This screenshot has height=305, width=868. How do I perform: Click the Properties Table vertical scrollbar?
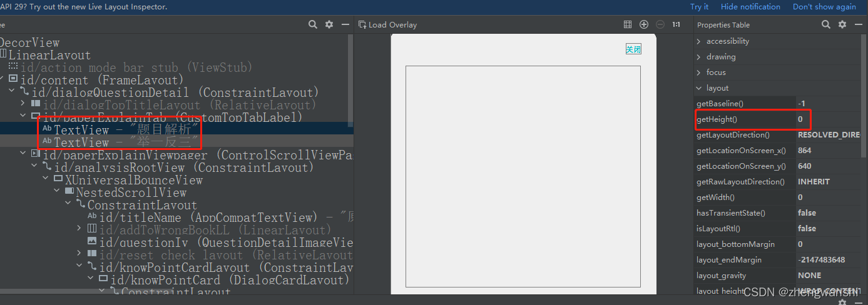pyautogui.click(x=864, y=97)
